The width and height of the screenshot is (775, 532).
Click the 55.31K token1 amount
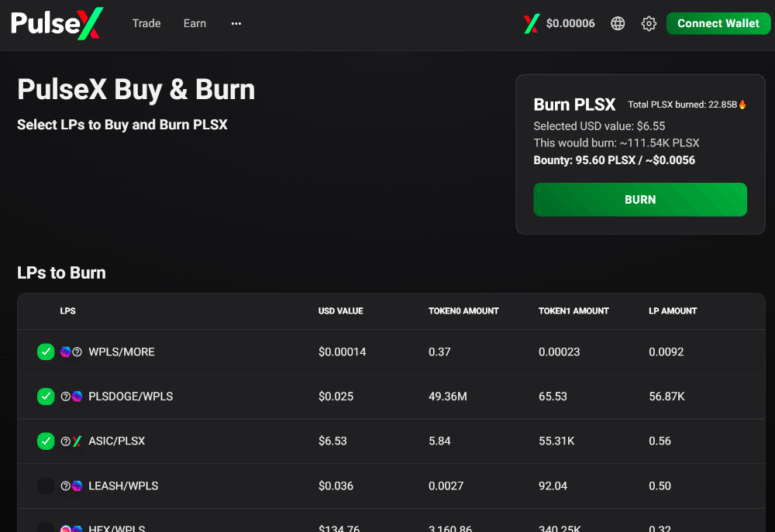point(556,441)
